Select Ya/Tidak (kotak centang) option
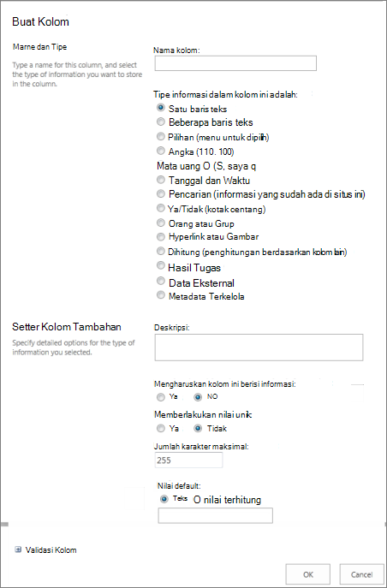The image size is (387, 588). pos(160,209)
